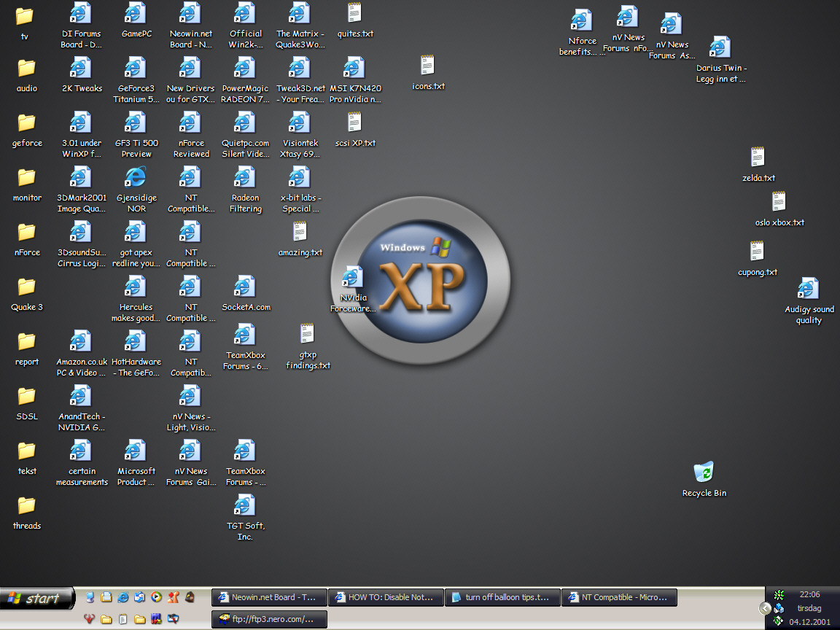Select the Amazon.co.uk PC & Video shortcut
Viewport: 840px width, 630px height.
(x=82, y=354)
